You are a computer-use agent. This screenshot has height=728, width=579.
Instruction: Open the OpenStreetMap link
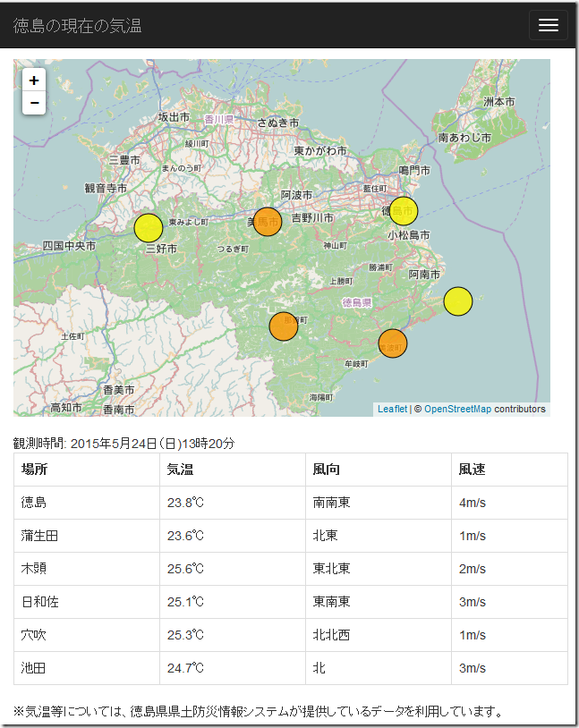[457, 409]
